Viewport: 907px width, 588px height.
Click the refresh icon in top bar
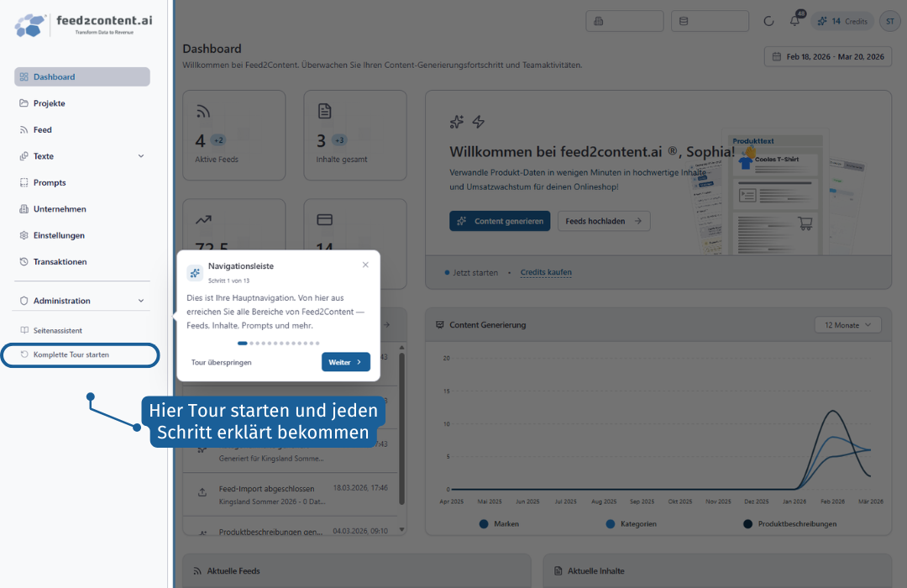tap(768, 21)
